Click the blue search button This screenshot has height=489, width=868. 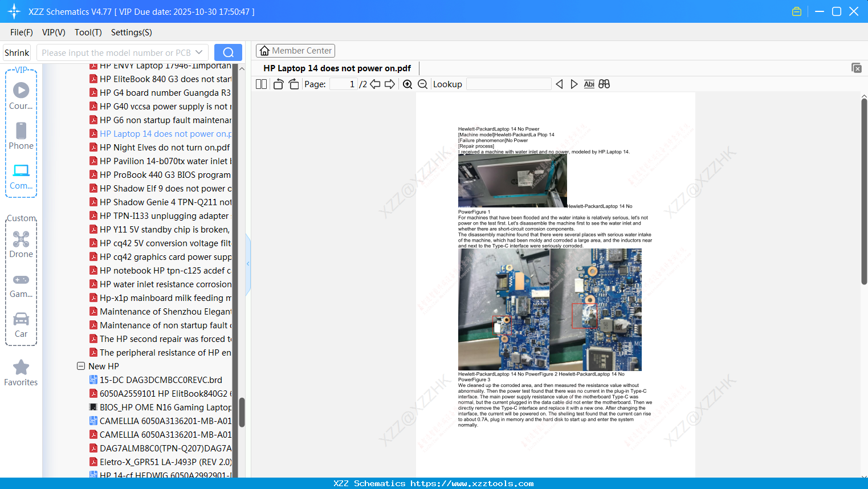coord(228,52)
